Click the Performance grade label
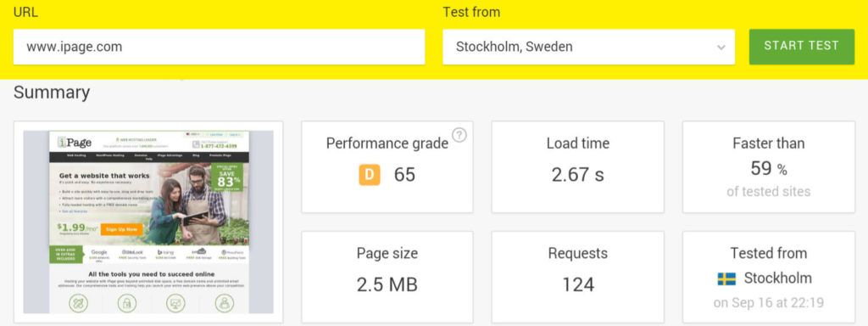Viewport: 868px width, 326px height. [387, 143]
